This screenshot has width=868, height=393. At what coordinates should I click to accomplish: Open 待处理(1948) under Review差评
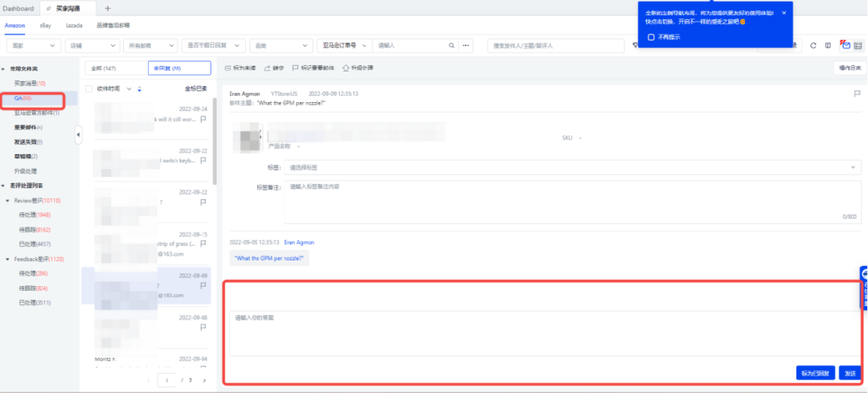coord(35,215)
